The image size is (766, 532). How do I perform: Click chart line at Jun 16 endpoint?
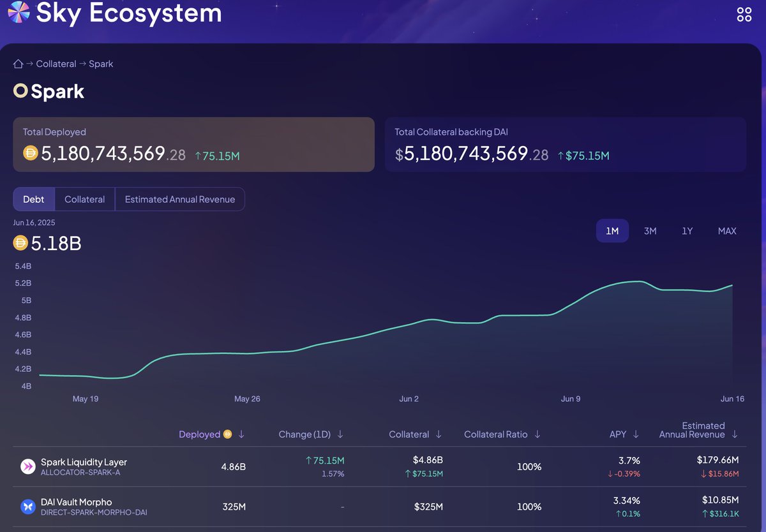pos(732,285)
